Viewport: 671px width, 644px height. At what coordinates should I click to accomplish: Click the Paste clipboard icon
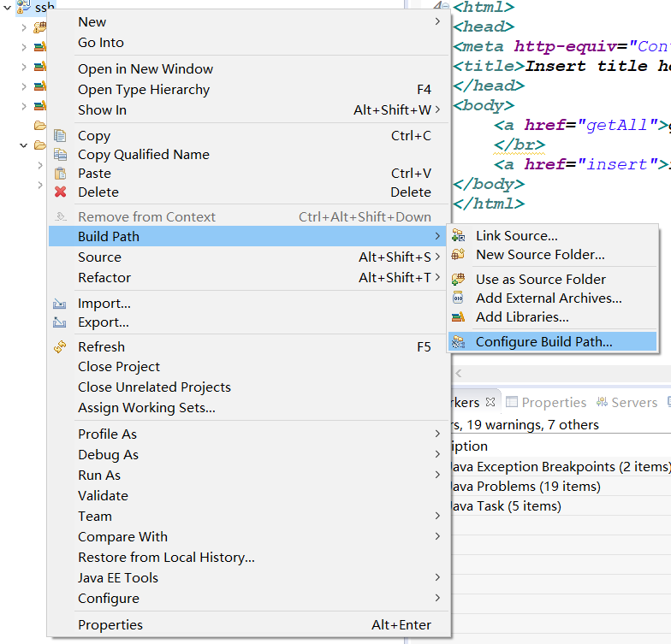click(x=60, y=173)
